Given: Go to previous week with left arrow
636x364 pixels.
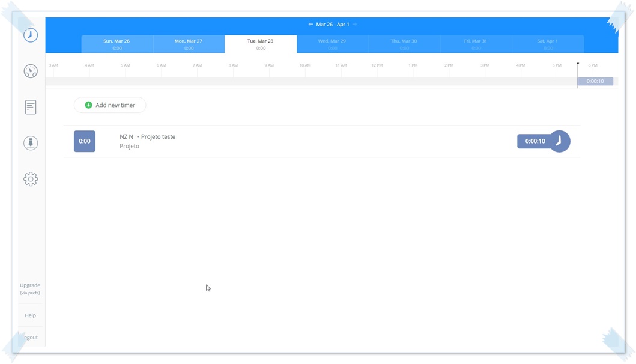Looking at the screenshot, I should pos(310,25).
